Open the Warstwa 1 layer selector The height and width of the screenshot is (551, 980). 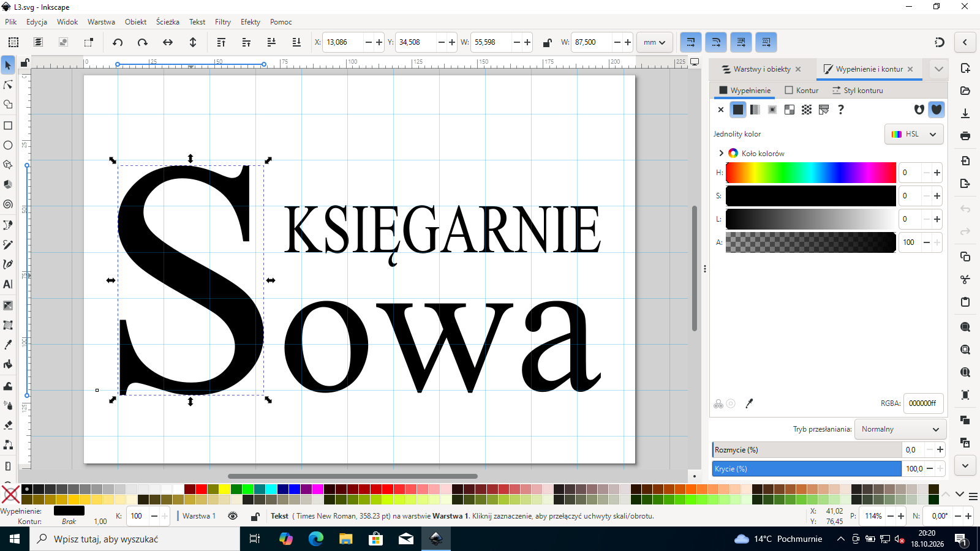tap(198, 516)
